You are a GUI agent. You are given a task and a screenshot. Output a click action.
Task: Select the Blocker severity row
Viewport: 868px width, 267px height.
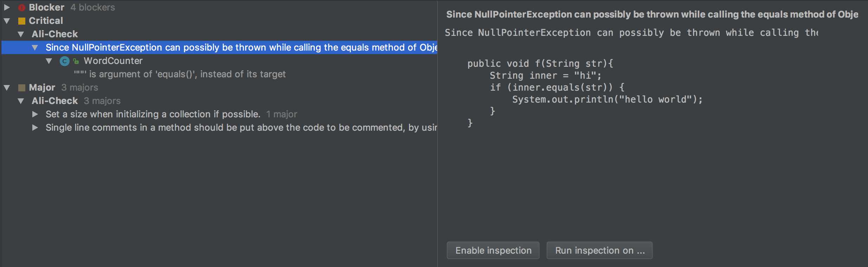click(46, 7)
